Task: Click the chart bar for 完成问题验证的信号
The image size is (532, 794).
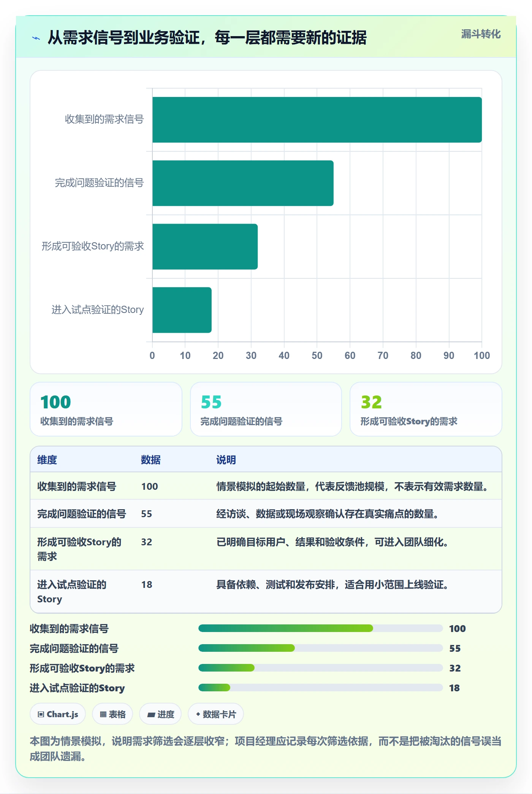Action: pyautogui.click(x=243, y=183)
